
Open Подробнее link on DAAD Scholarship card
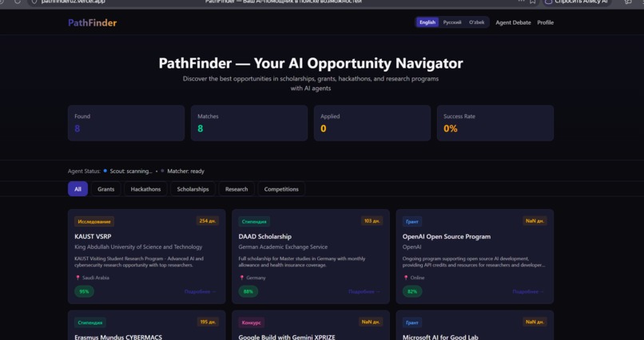pos(364,291)
